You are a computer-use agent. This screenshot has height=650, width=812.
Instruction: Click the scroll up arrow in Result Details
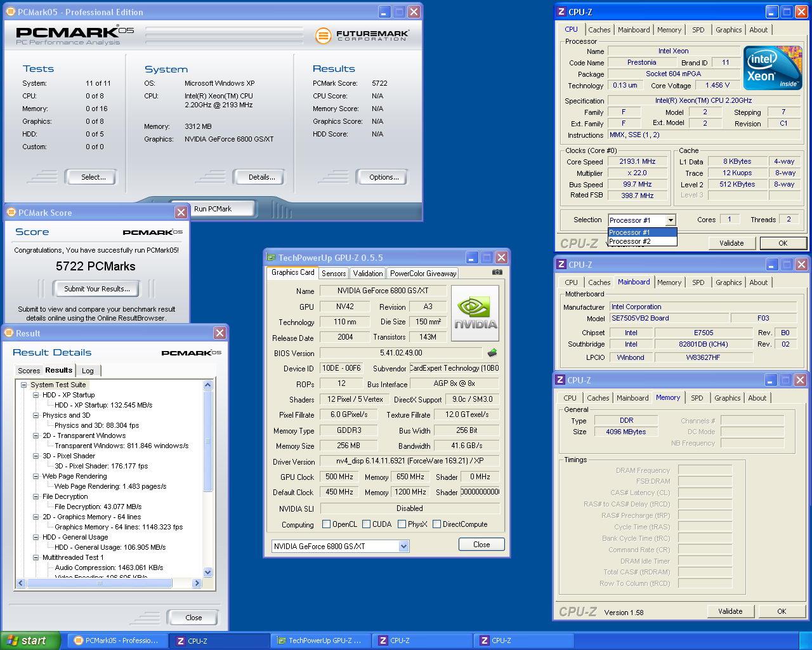click(x=207, y=385)
